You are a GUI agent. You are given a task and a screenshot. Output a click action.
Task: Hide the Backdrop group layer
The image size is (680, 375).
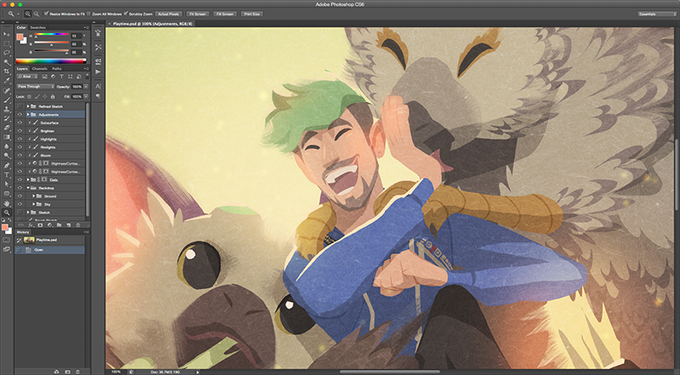(20, 188)
